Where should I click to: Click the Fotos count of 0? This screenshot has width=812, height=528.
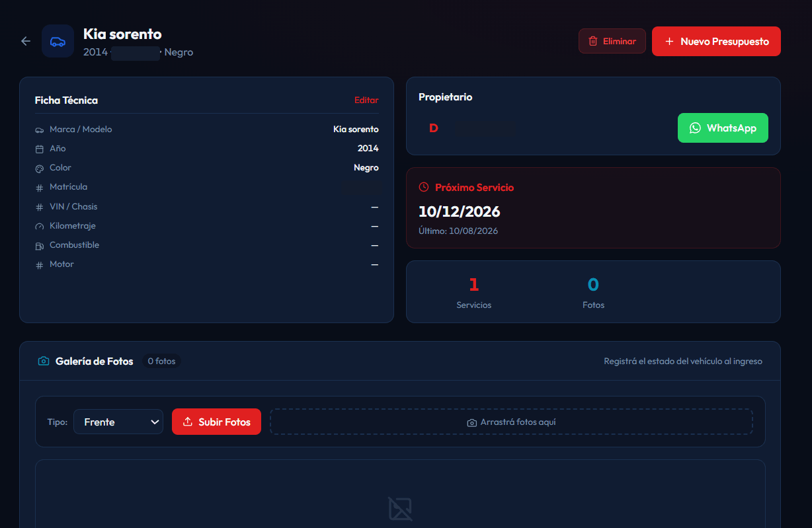[594, 285]
